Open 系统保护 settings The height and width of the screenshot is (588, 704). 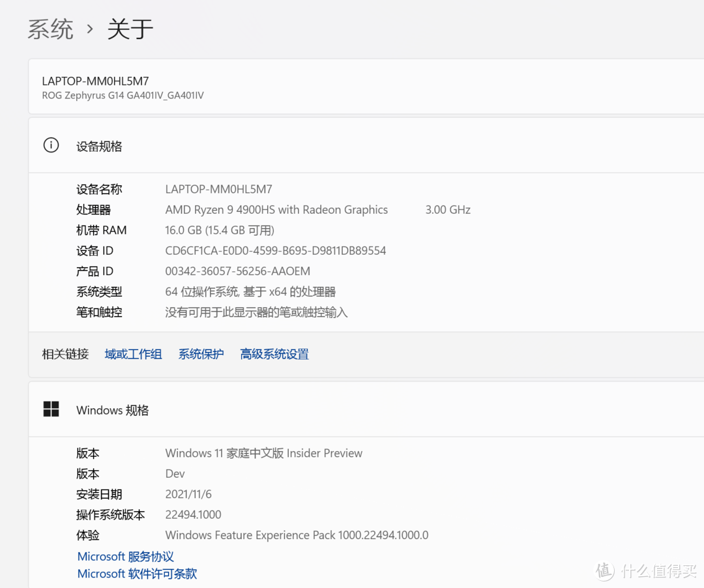(200, 354)
